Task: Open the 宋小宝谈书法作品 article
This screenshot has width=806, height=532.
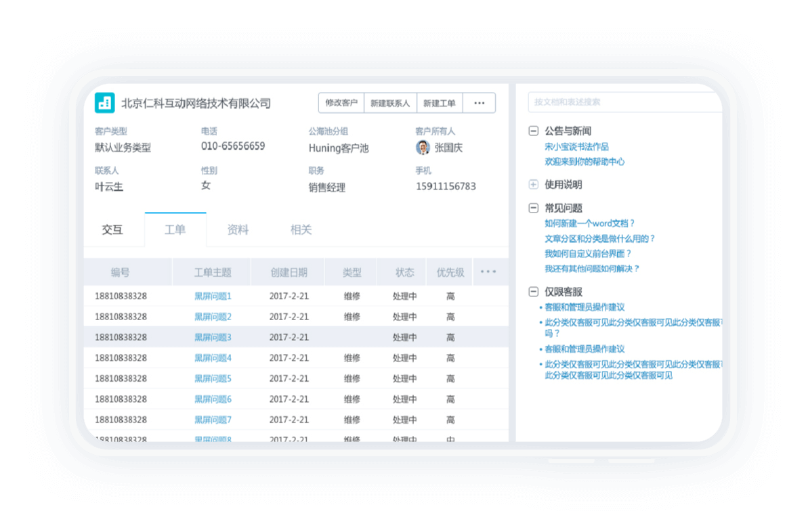Action: (576, 146)
